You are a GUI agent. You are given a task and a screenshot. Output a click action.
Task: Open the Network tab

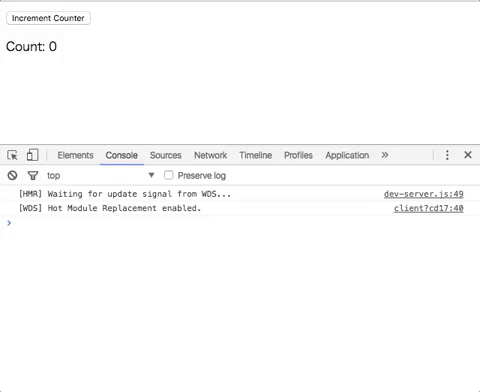211,155
